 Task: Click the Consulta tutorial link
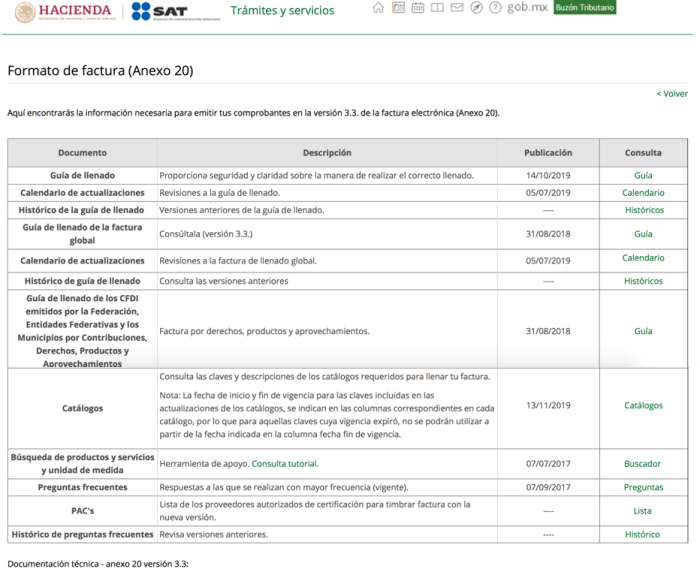pyautogui.click(x=285, y=464)
